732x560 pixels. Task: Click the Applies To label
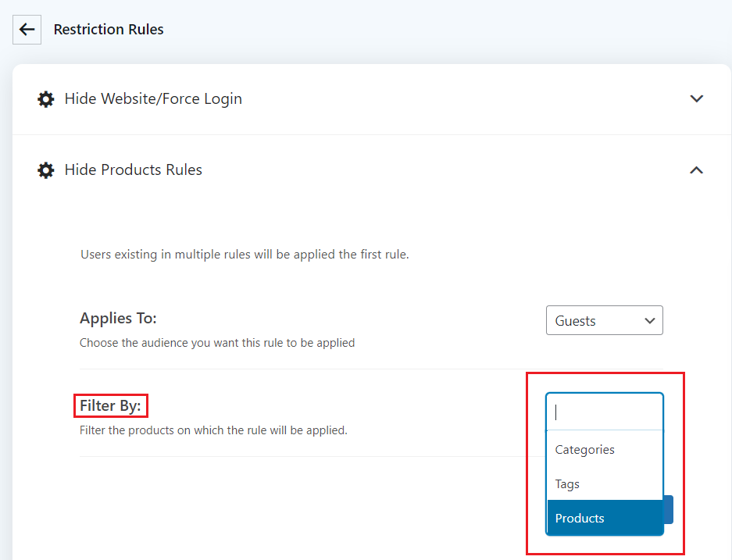(118, 318)
